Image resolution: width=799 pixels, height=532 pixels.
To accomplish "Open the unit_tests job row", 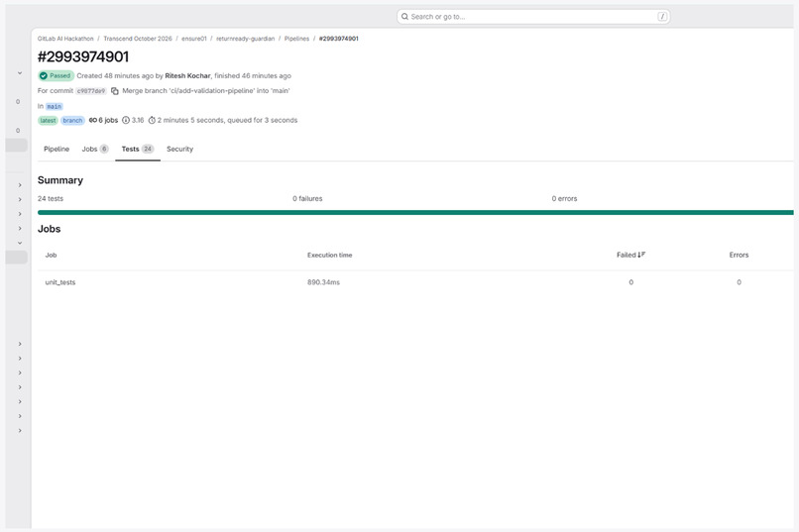I will 415,282.
